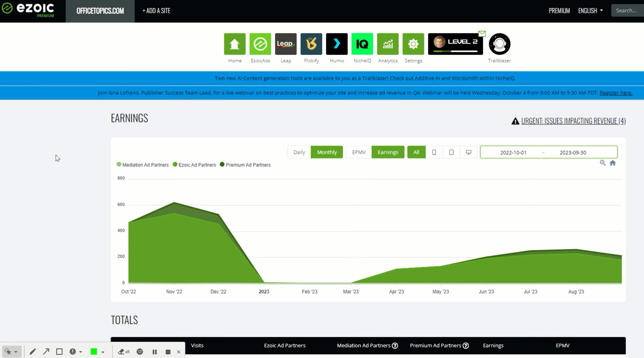This screenshot has width=644, height=358.
Task: Click the Trailblazer AI tools announcement banner
Action: coord(322,78)
